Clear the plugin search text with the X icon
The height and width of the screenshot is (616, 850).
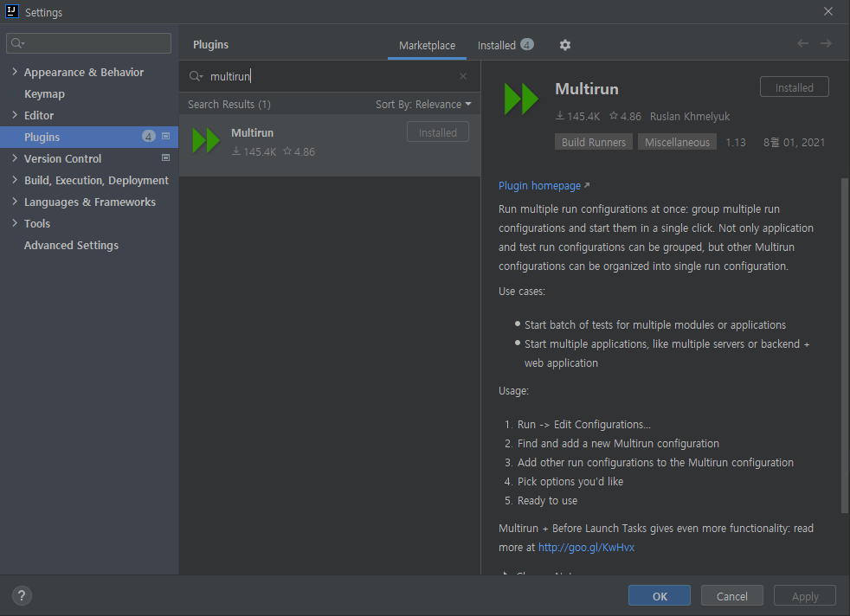point(463,76)
